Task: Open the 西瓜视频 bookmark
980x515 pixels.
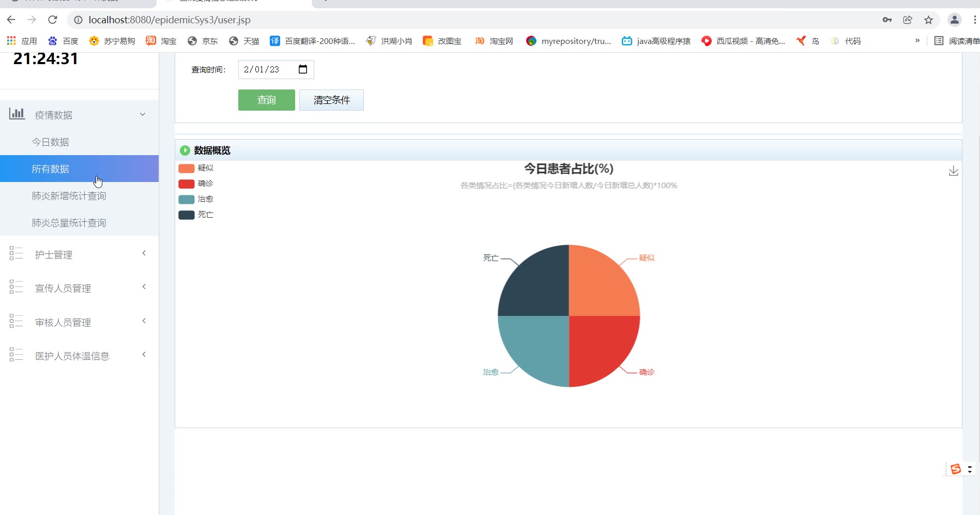Action: point(743,41)
